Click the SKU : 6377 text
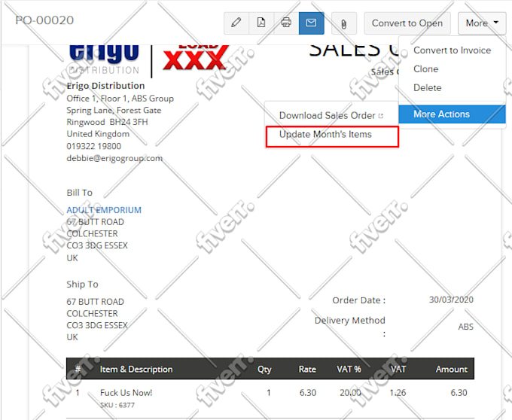Viewport: 512px width, 420px height. pos(117,405)
